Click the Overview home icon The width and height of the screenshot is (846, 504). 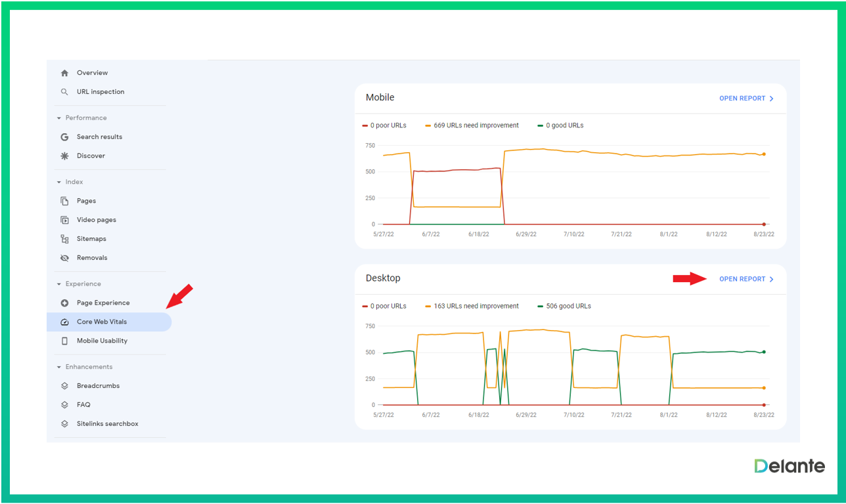(x=64, y=73)
